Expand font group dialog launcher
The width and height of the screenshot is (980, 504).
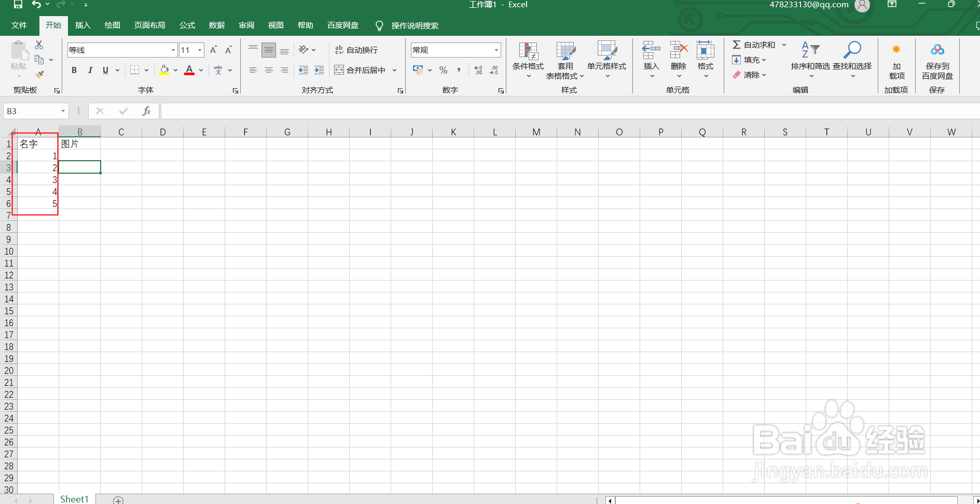click(236, 91)
